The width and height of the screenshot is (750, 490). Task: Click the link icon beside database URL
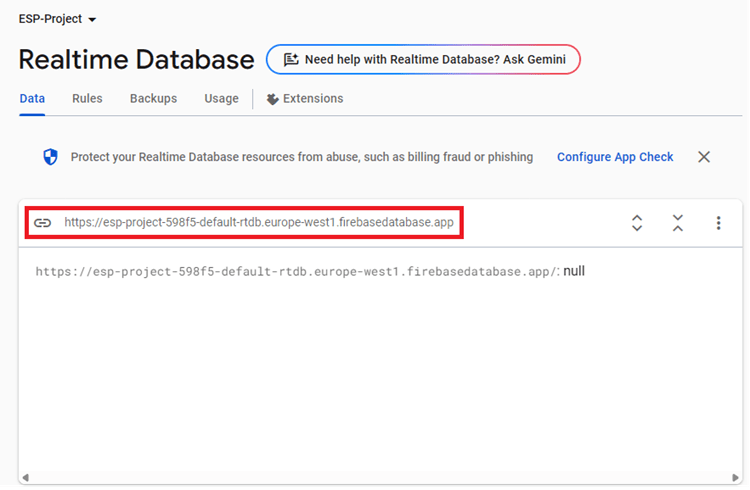coord(42,223)
